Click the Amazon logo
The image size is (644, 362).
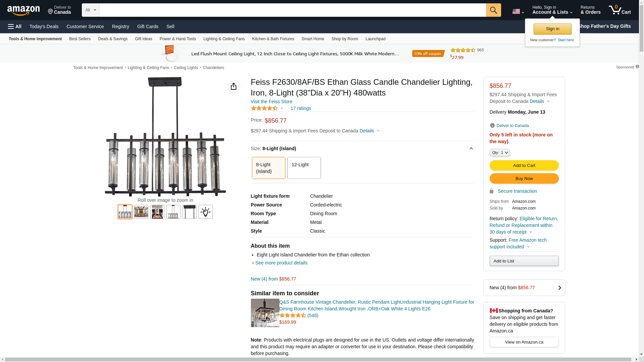coord(23,11)
